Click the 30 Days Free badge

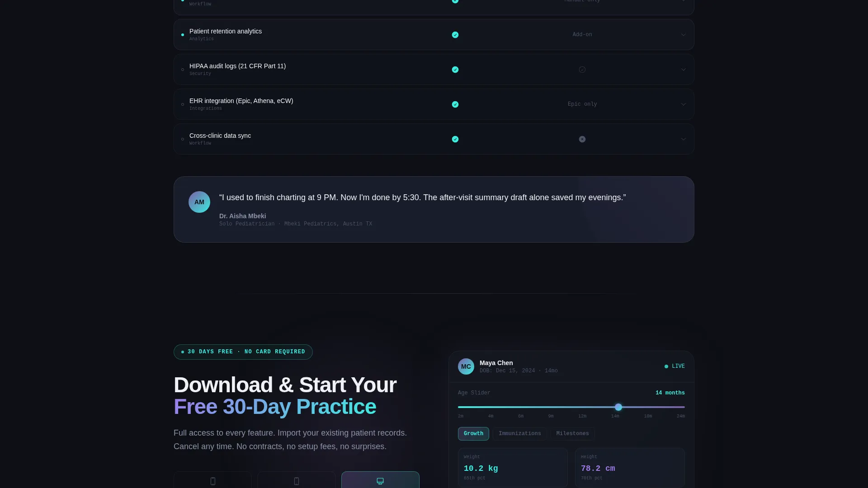pos(243,352)
